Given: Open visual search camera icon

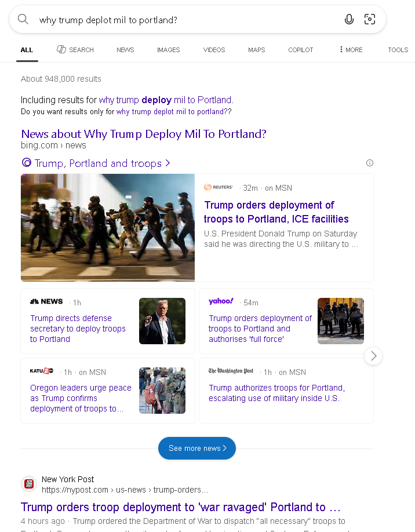Looking at the screenshot, I should click(370, 19).
